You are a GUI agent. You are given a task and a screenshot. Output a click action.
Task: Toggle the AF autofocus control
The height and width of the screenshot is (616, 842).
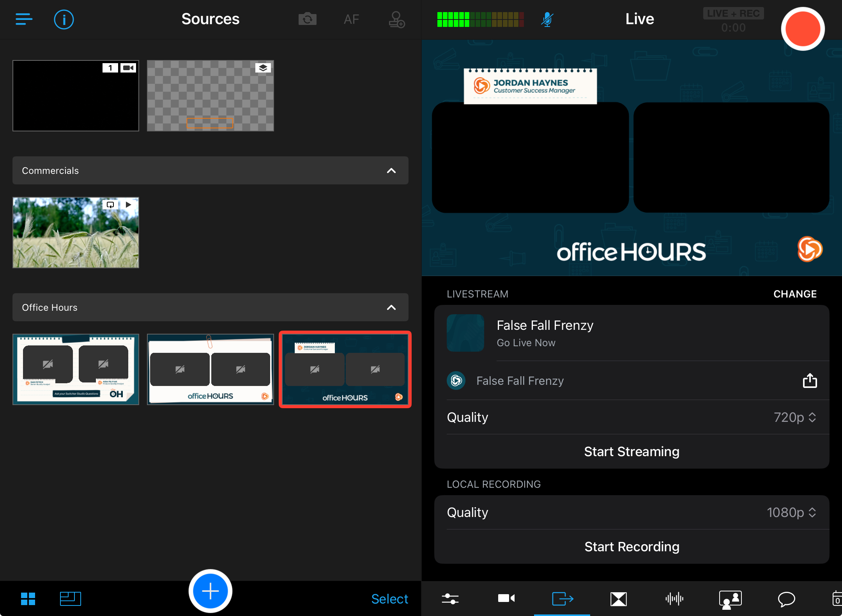pos(351,19)
